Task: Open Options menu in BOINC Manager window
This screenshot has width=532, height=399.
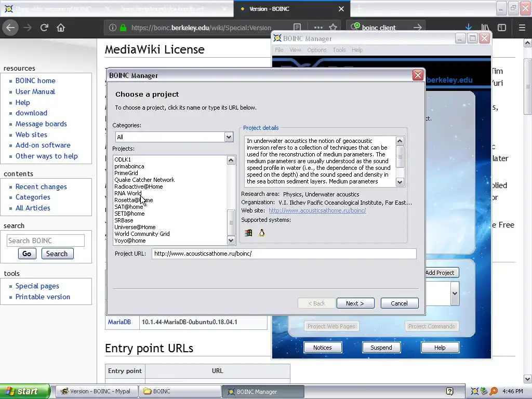Action: click(316, 50)
